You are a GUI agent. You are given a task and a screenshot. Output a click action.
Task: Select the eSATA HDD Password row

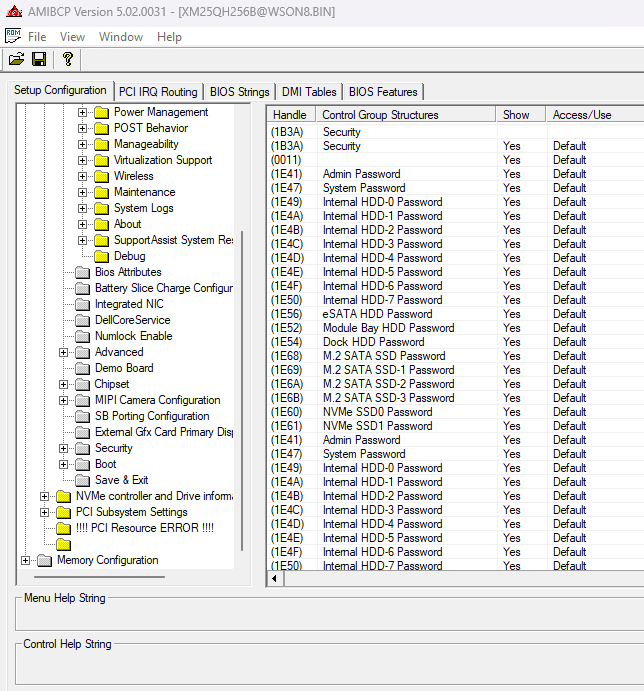pyautogui.click(x=377, y=314)
